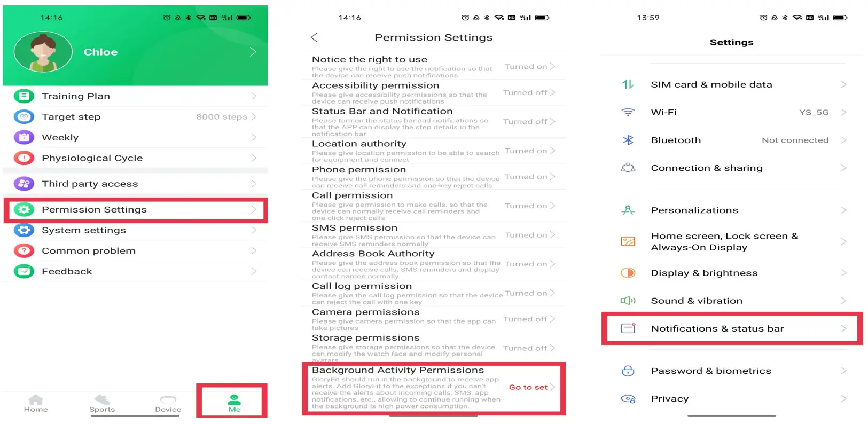The height and width of the screenshot is (424, 868).
Task: Open the Physiological Cycle icon
Action: pos(24,158)
